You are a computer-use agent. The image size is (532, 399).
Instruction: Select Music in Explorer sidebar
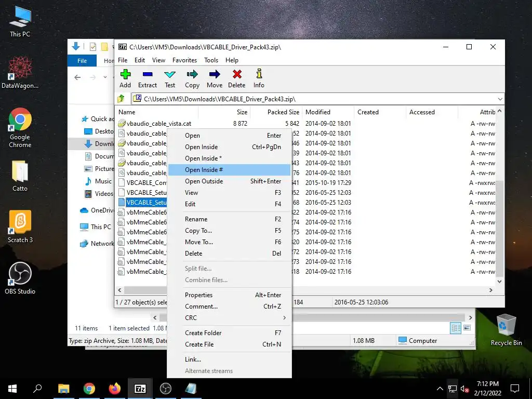(x=98, y=181)
